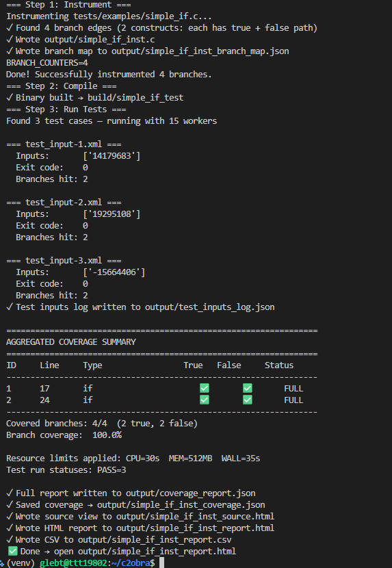
Task: Click the False checkmark for branch line 17
Action: coord(248,388)
